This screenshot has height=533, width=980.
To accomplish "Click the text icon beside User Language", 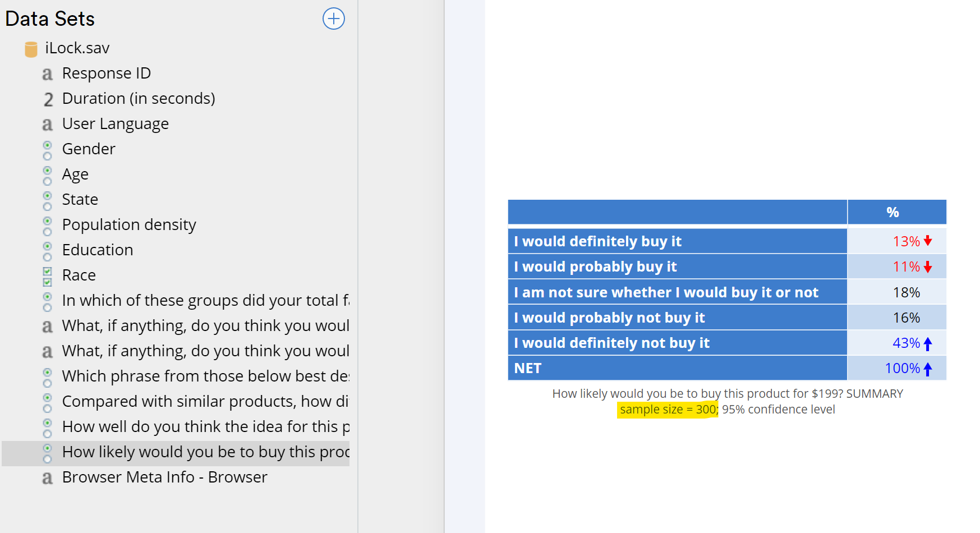I will tap(48, 125).
